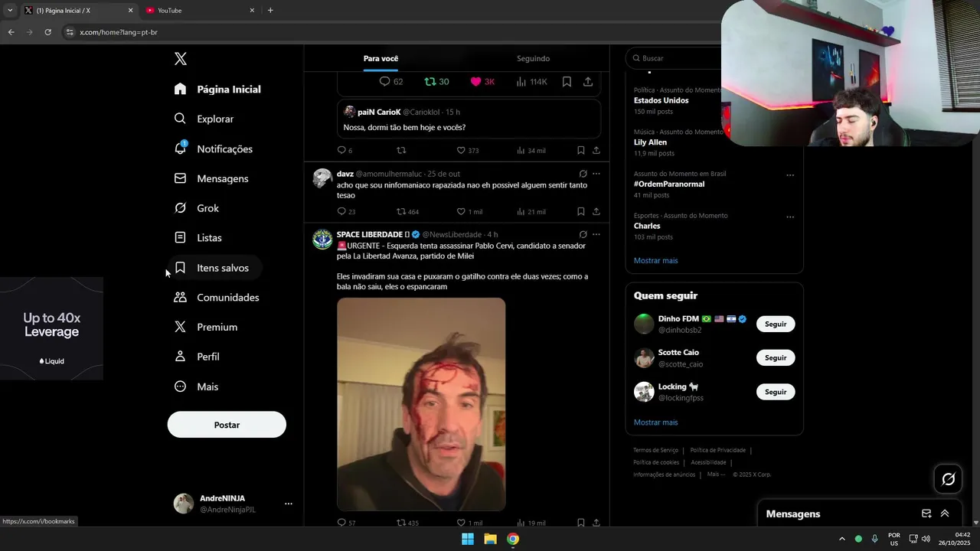This screenshot has width=980, height=551.
Task: Open Grok action on davz's post
Action: click(583, 174)
